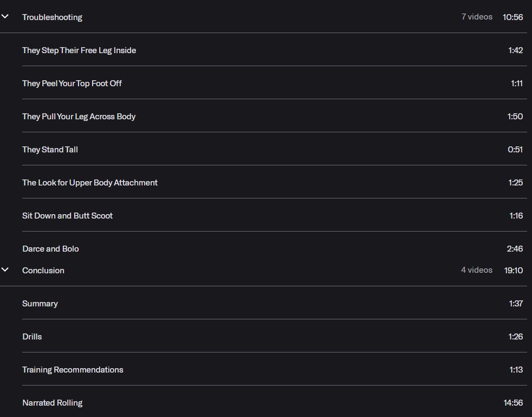Screen dimensions: 532x417
Task: Select the 'They Stand Tall' video
Action: click(50, 150)
